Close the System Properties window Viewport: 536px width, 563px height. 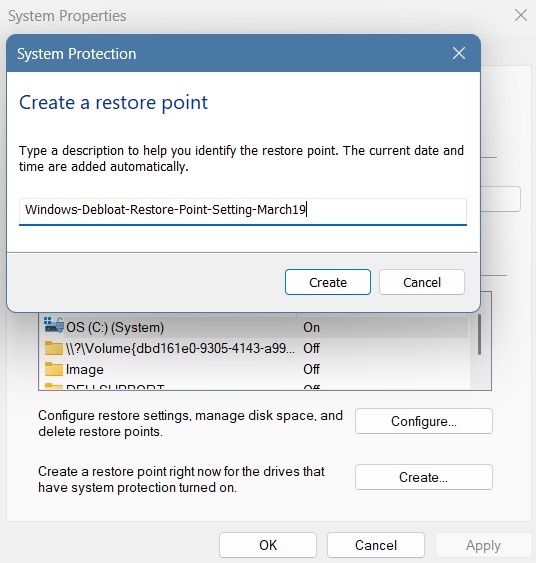[521, 15]
